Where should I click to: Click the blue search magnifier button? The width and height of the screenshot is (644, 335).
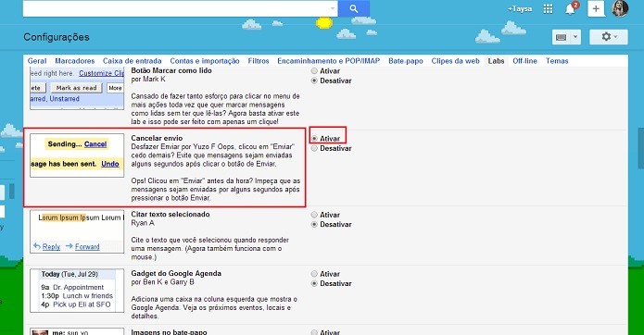354,8
